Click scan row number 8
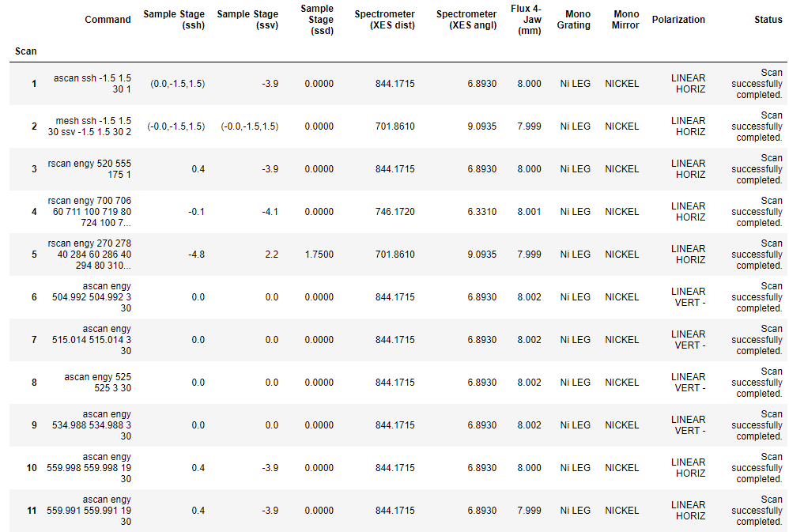789x532 pixels. click(34, 383)
